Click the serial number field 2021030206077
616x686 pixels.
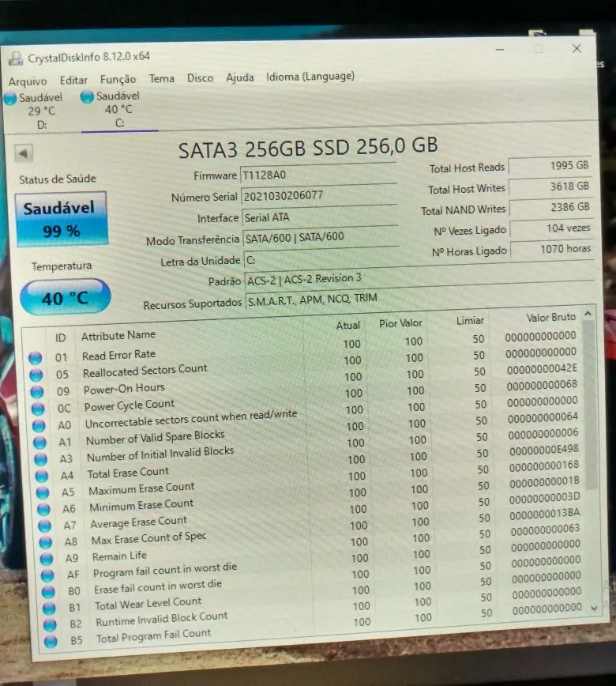tap(319, 195)
